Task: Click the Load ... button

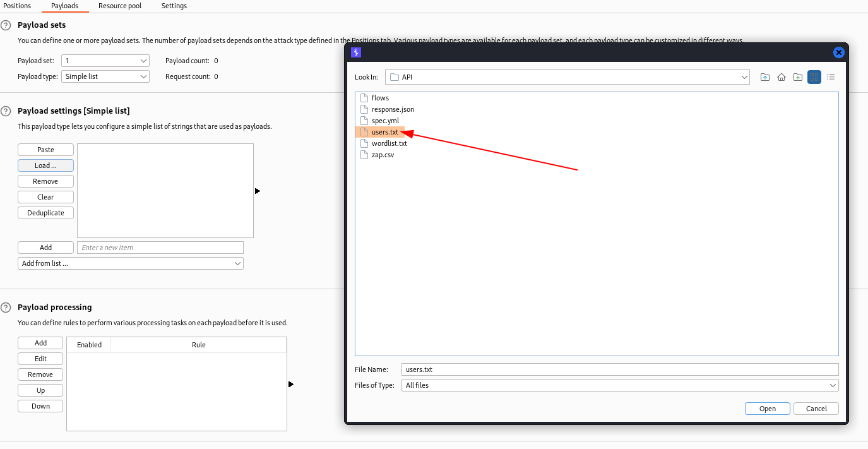Action: pos(45,165)
